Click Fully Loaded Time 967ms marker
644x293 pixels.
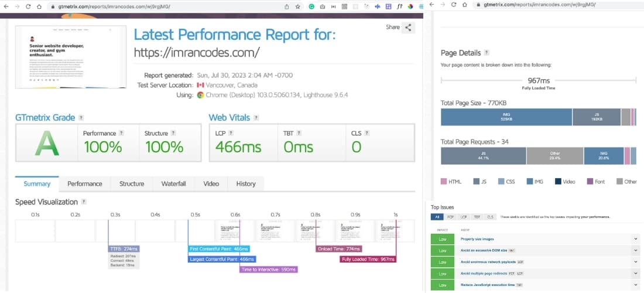pos(368,259)
